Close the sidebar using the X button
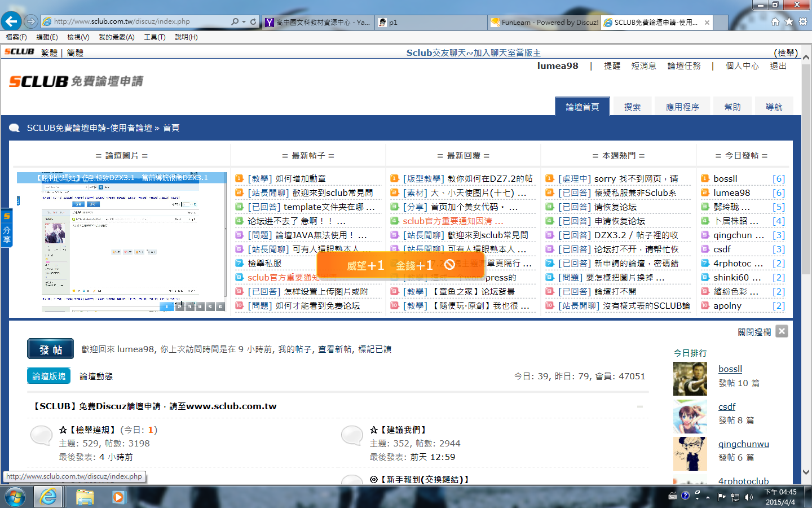Screen dimensions: 812x508 point(782,331)
